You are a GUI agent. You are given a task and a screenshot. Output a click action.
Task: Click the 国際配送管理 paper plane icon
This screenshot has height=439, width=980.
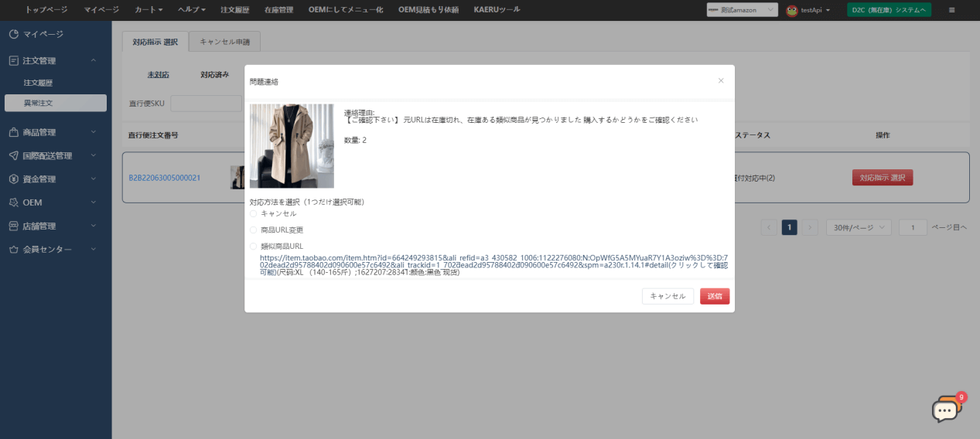(x=13, y=155)
